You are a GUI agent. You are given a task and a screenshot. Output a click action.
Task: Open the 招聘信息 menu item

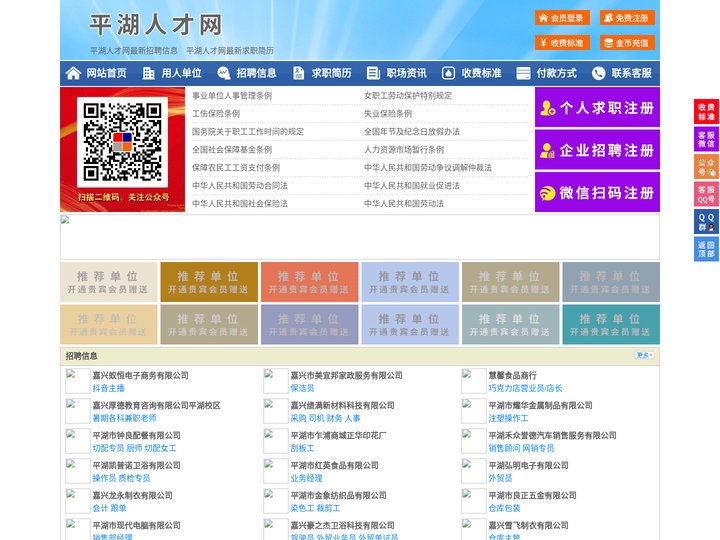tap(256, 73)
